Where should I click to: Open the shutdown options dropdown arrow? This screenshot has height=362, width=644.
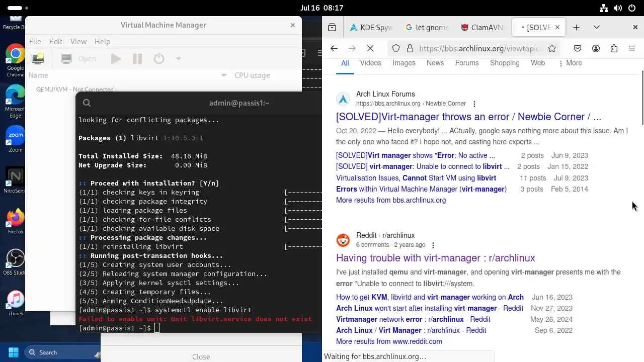tap(178, 59)
